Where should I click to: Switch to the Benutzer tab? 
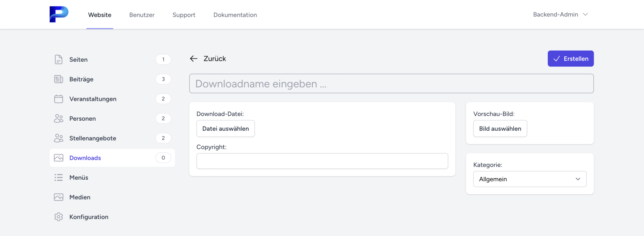pos(142,15)
